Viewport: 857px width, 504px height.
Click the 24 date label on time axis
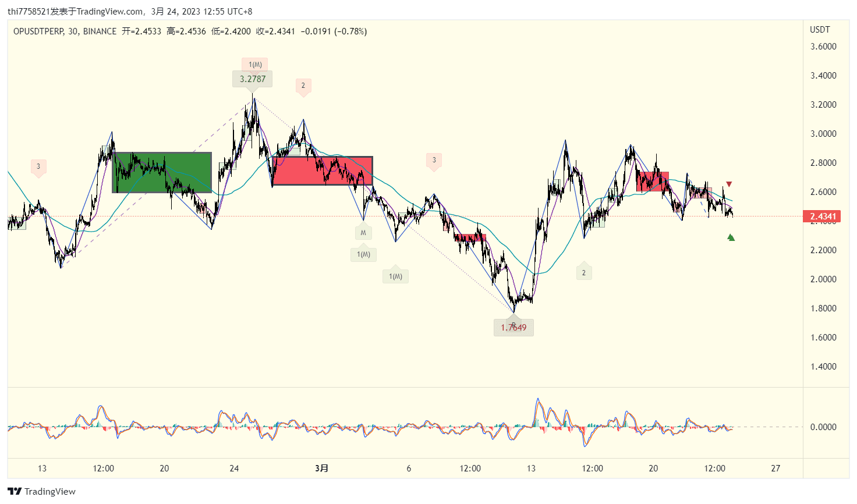234,468
